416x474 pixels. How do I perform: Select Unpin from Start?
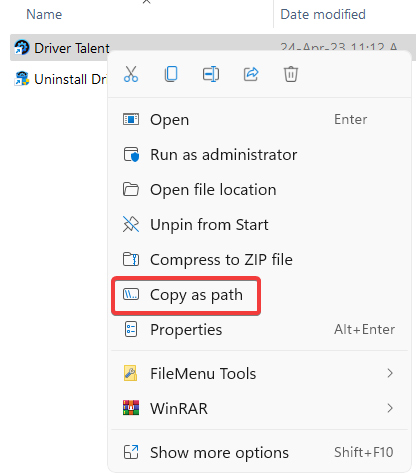pos(259,225)
